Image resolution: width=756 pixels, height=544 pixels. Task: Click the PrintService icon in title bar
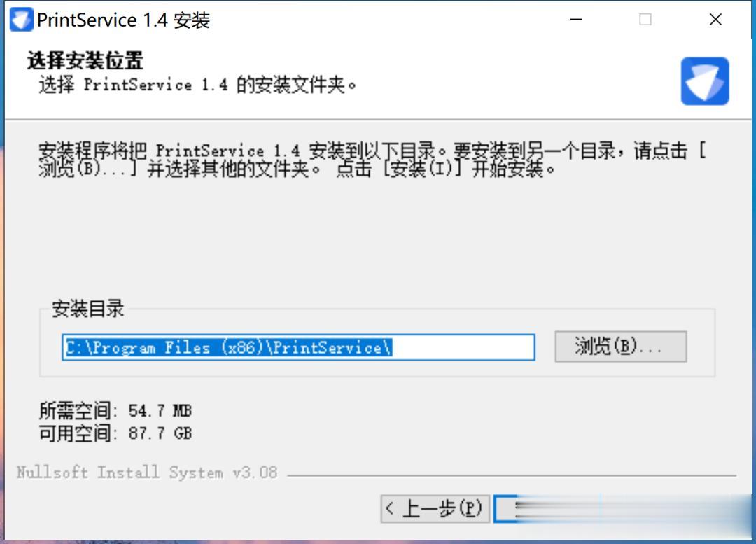(x=21, y=20)
